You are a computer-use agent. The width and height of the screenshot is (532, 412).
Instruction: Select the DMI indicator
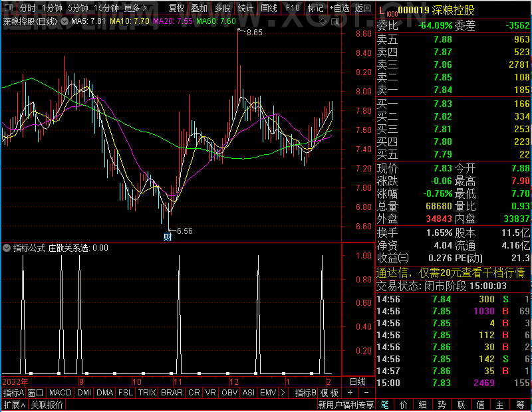tap(84, 393)
